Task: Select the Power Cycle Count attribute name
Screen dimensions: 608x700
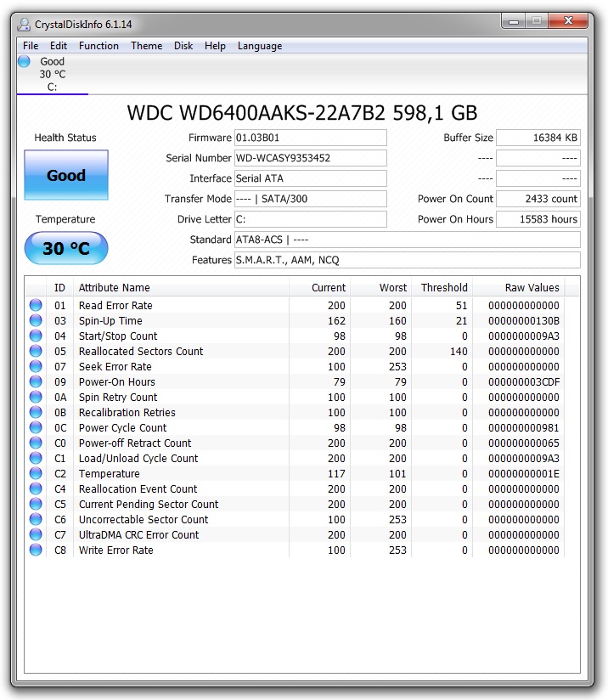Action: coord(122,427)
